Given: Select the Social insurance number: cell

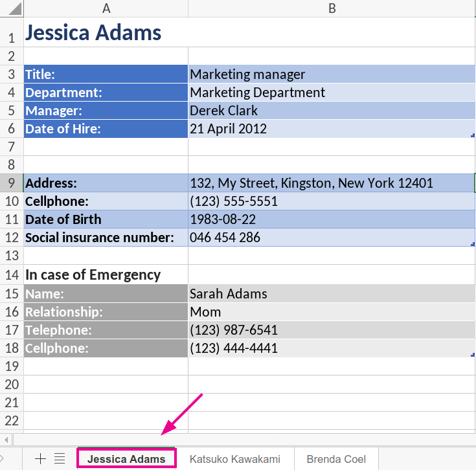Looking at the screenshot, I should (x=106, y=238).
